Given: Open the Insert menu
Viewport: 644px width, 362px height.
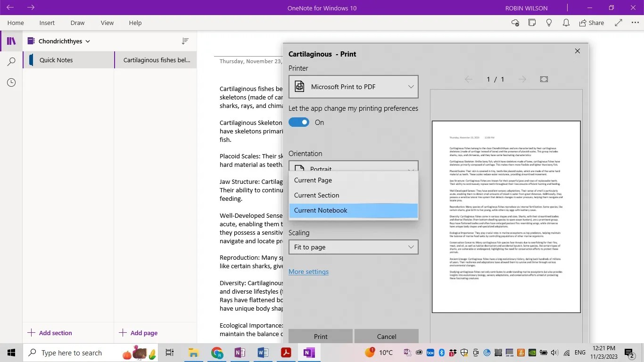Looking at the screenshot, I should point(47,23).
